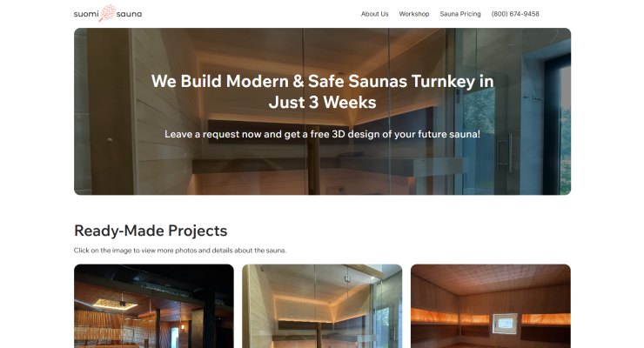Click the Ready-Made Projects heading
This screenshot has width=644, height=348.
point(151,231)
